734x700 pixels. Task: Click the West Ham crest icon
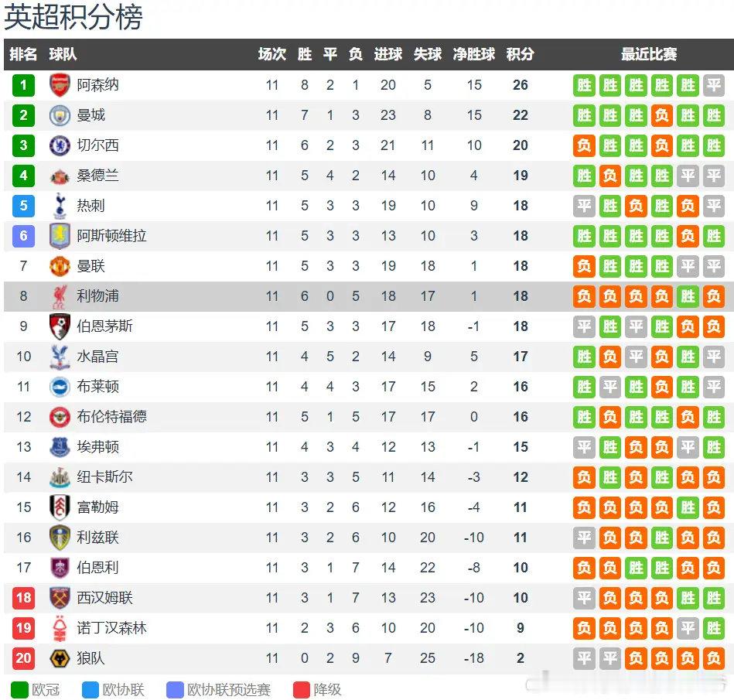coord(60,598)
